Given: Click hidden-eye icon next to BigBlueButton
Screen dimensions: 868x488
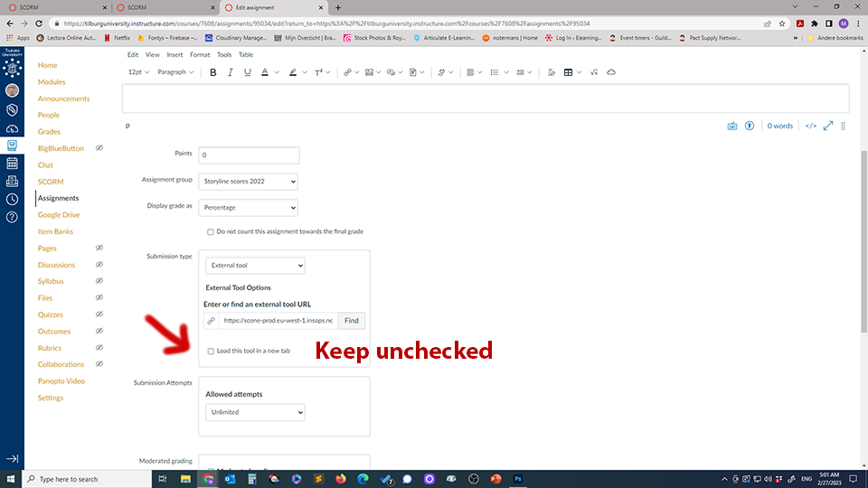Looking at the screenshot, I should (x=99, y=148).
